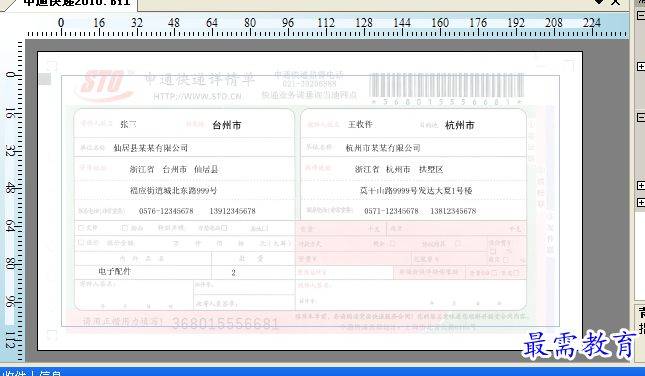Click the STO logo on the waybill
This screenshot has height=376, width=645.
point(104,85)
